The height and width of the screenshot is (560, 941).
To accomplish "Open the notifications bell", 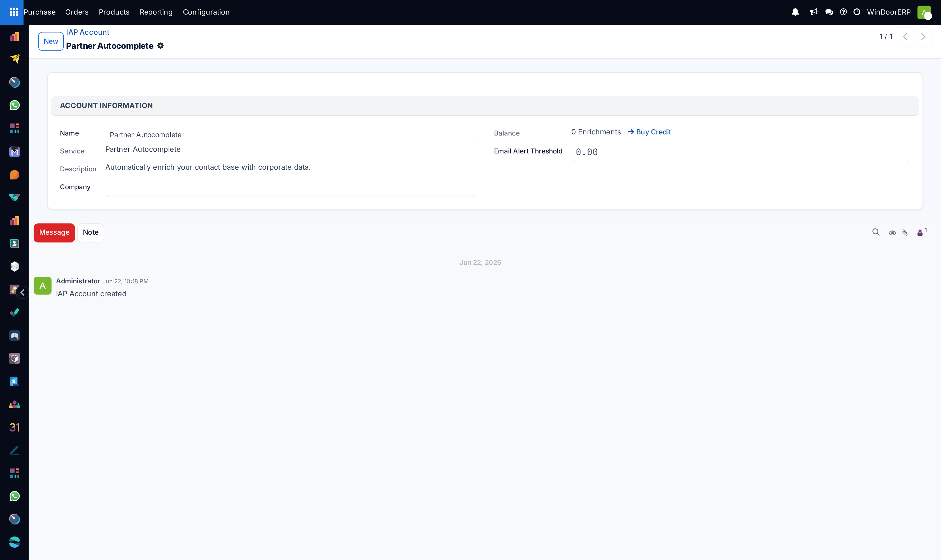I will pos(795,12).
